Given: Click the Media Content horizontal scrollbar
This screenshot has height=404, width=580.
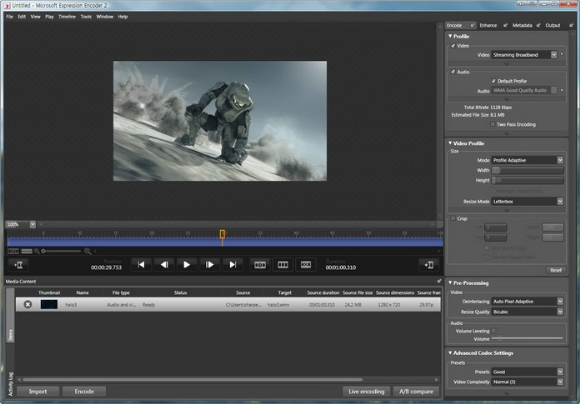Looking at the screenshot, I should pyautogui.click(x=192, y=380).
